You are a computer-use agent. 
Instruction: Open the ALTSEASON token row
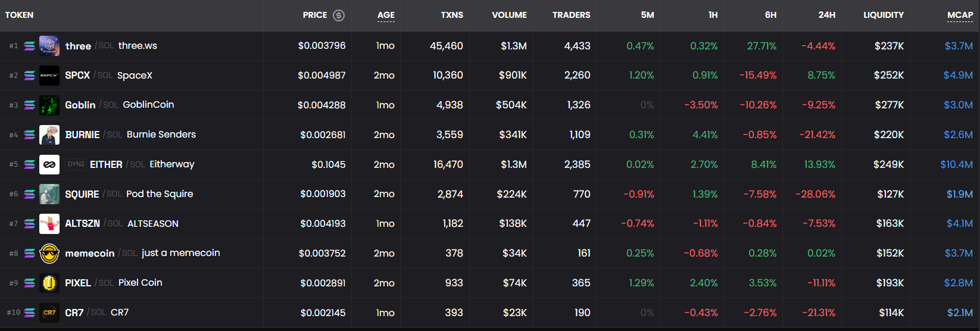tap(490, 224)
